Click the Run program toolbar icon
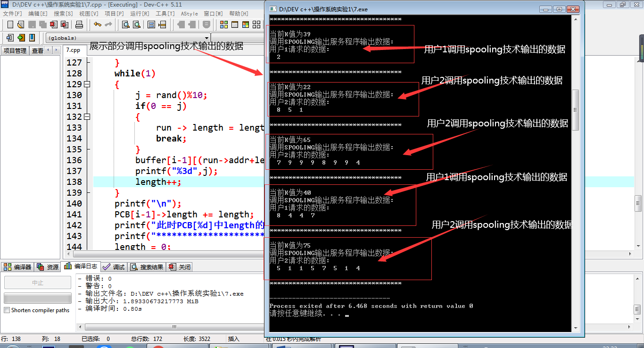 coord(235,25)
